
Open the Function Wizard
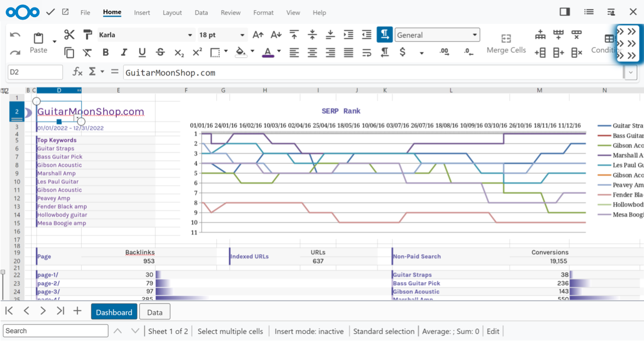pos(77,72)
